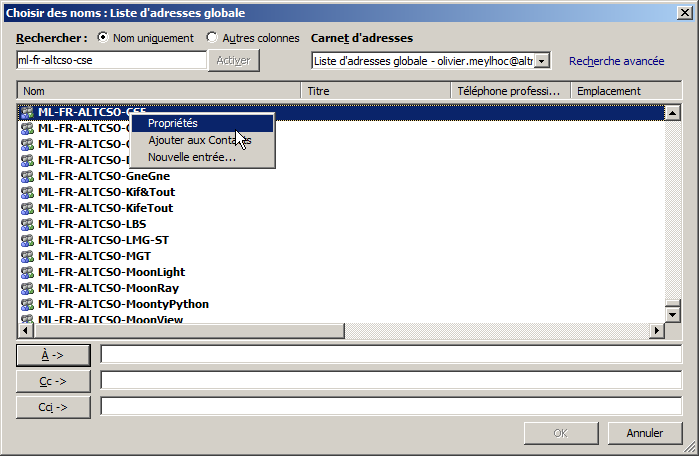The height and width of the screenshot is (456, 699).
Task: Click group icon beside ML-FR-ALTCSO-Kif&Tout
Action: pyautogui.click(x=27, y=192)
